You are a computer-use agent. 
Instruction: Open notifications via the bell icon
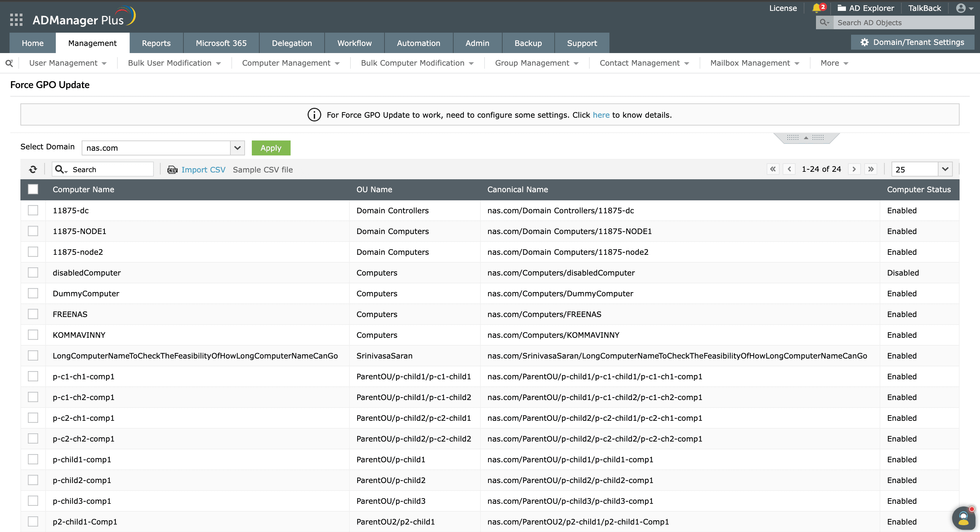(x=816, y=8)
